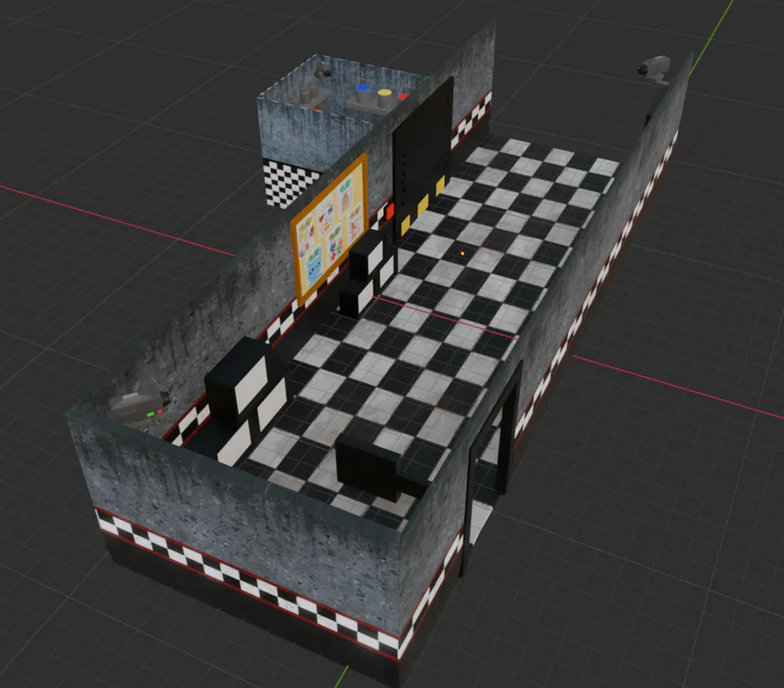Viewport: 784px width, 688px height.
Task: Select the gray cylinders on the box top
Action: click(310, 95)
